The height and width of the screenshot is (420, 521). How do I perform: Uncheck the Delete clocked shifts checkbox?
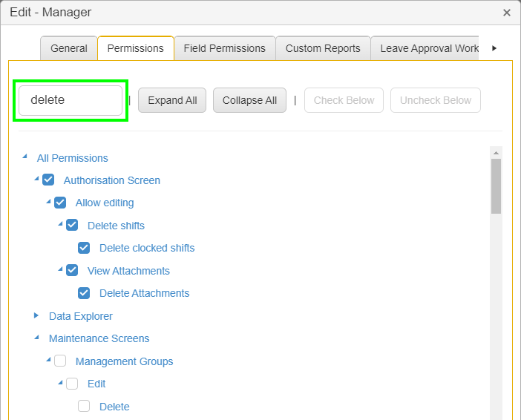pyautogui.click(x=84, y=248)
